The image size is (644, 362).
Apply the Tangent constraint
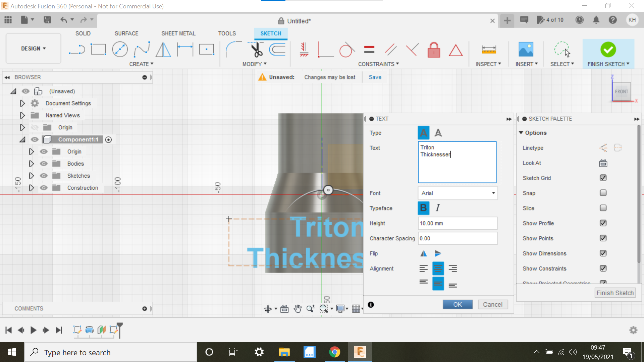coord(347,50)
